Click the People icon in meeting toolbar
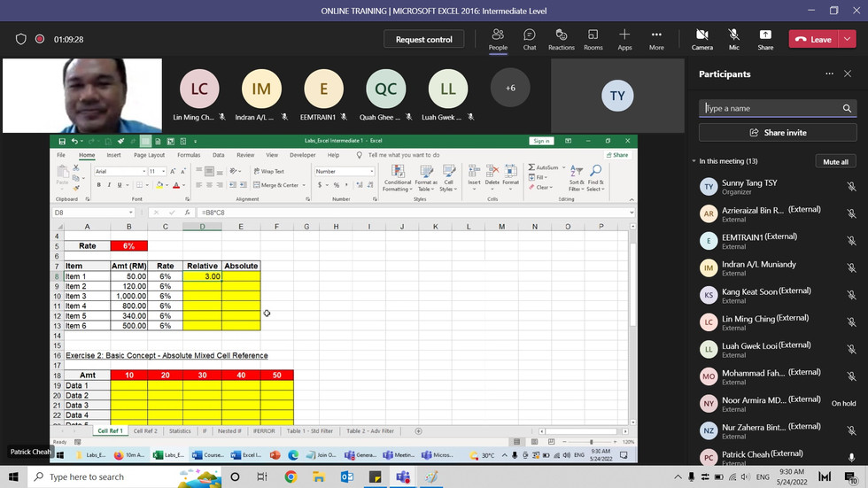The width and height of the screenshot is (868, 488). pos(498,39)
